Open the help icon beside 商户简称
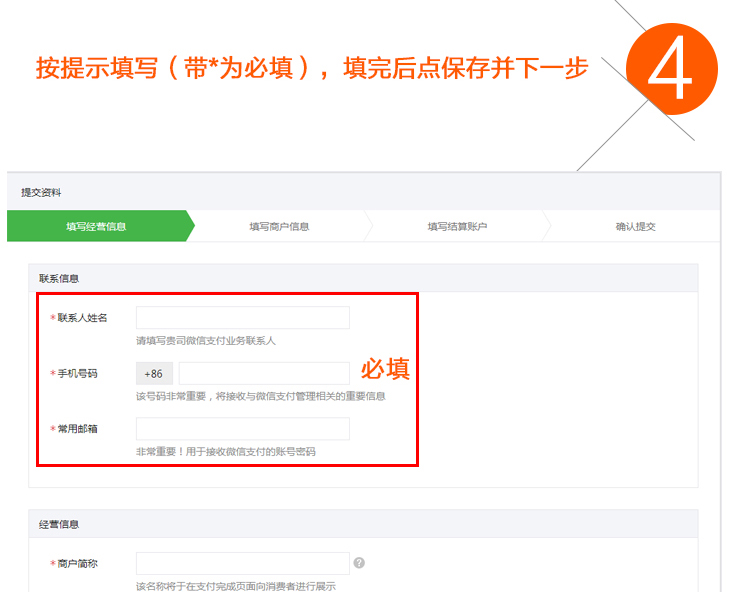The image size is (734, 592). coord(359,563)
